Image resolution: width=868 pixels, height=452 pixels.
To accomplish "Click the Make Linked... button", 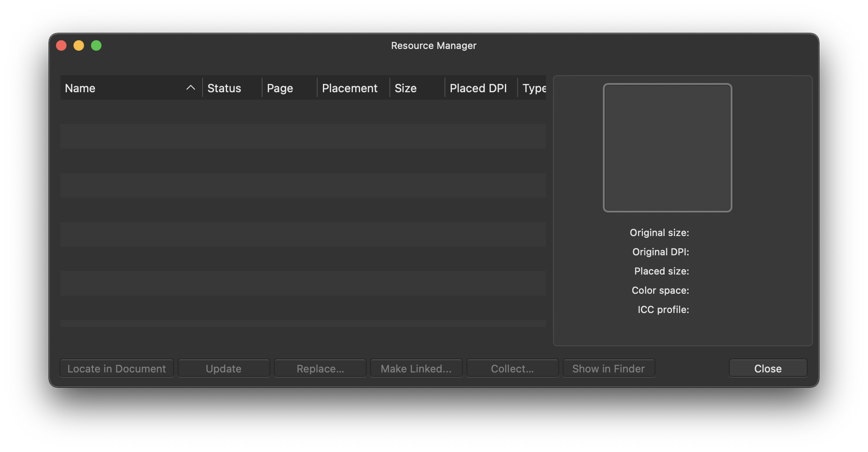I will point(416,369).
